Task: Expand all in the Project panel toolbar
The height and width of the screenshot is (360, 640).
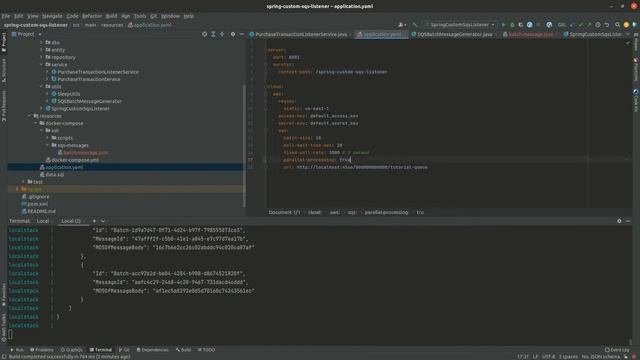Action: click(213, 34)
